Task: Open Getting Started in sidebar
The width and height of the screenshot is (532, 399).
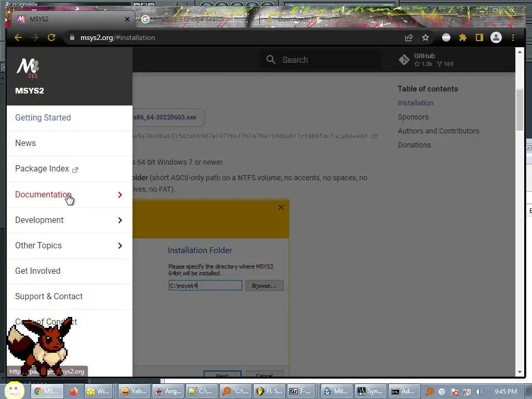Action: [x=70, y=118]
